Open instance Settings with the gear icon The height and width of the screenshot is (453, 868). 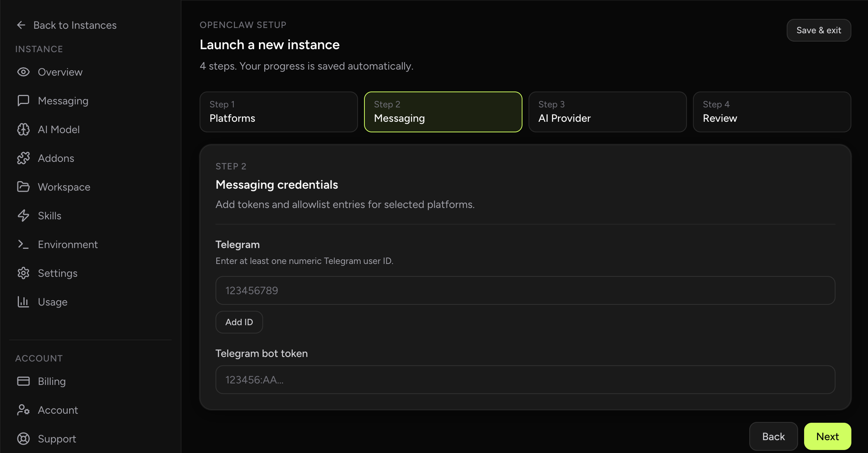coord(23,273)
